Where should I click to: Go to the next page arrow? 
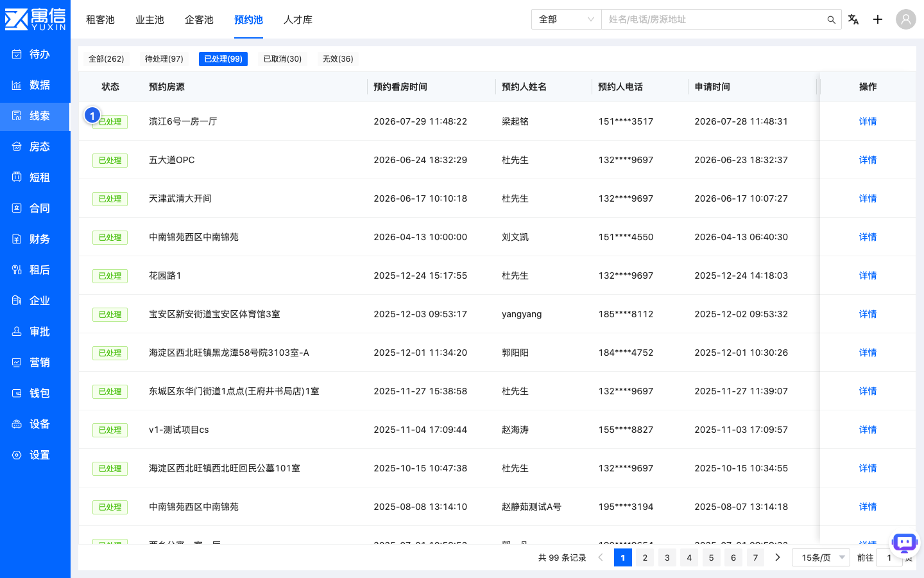778,557
